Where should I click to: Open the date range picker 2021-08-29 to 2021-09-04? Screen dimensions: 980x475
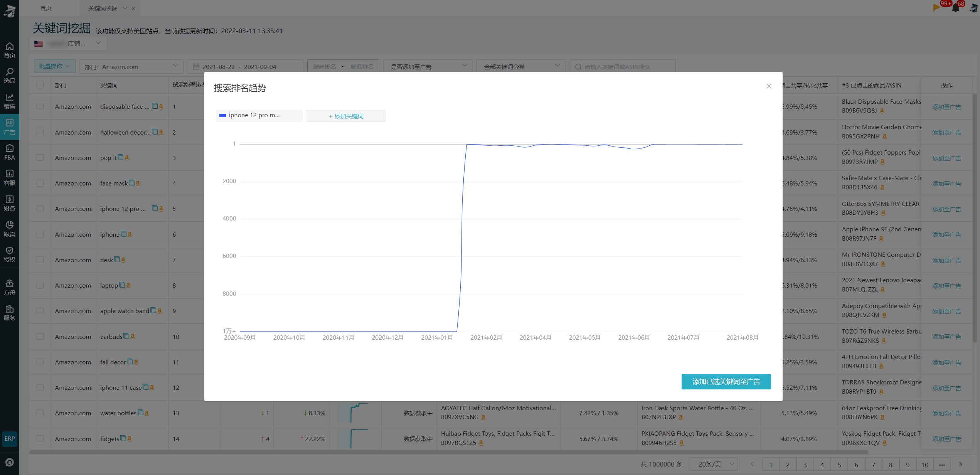(246, 66)
